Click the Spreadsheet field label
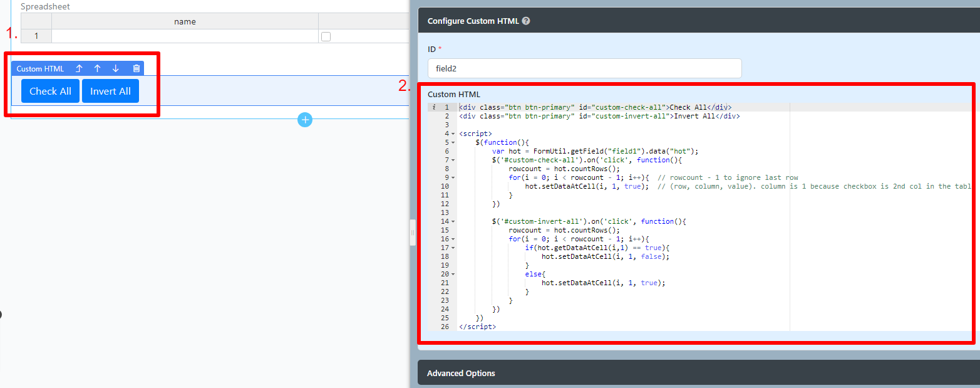This screenshot has width=980, height=388. (x=46, y=6)
